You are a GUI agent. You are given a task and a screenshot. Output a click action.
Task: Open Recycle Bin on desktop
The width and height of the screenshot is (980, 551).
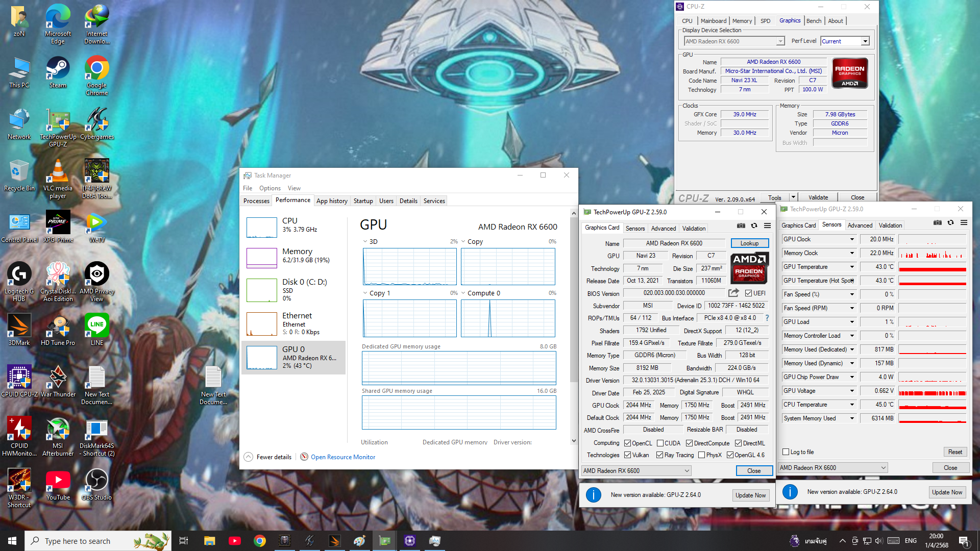click(x=19, y=176)
